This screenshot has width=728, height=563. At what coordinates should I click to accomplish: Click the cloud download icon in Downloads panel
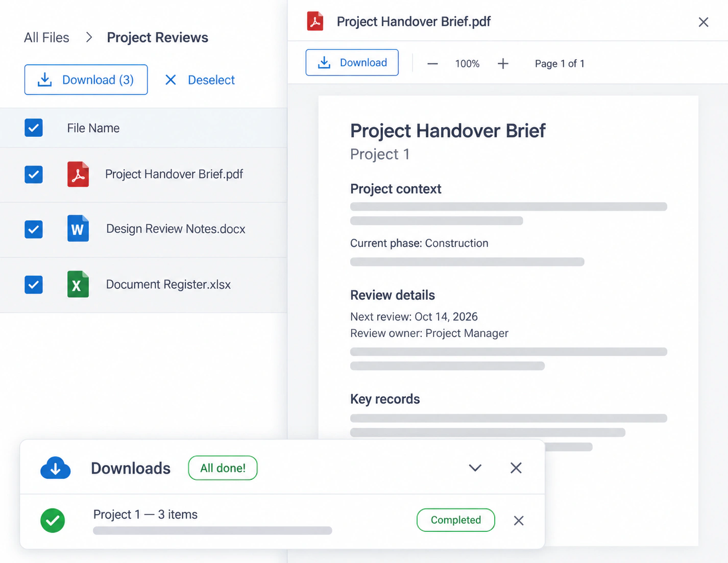tap(55, 468)
